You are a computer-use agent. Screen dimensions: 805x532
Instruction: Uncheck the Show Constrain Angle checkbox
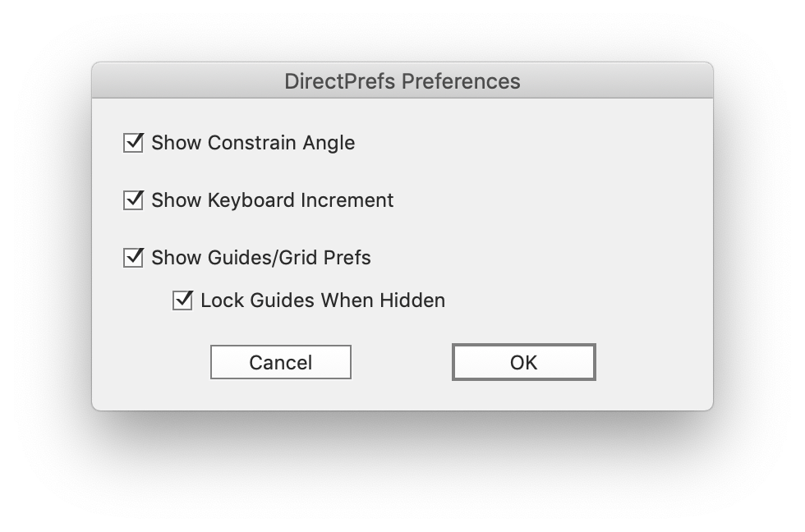click(133, 143)
